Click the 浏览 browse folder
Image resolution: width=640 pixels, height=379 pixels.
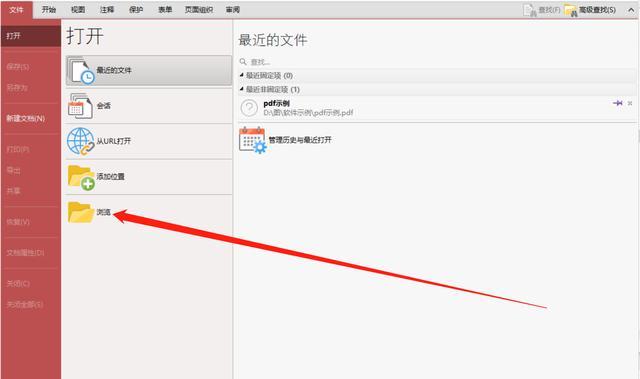click(149, 212)
